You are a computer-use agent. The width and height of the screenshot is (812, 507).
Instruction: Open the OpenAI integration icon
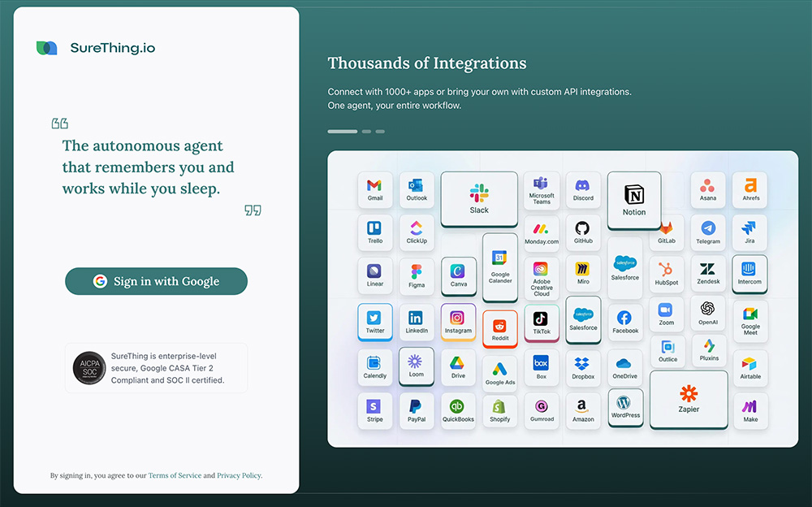tap(708, 313)
